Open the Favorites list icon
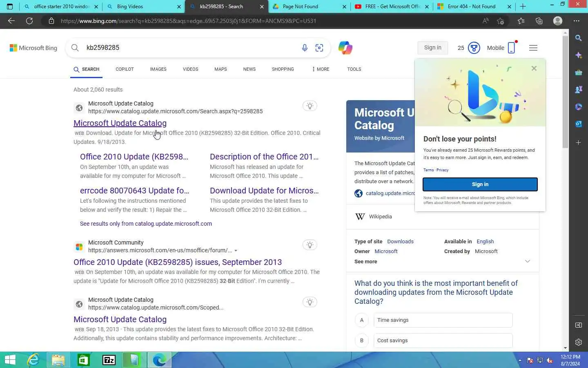The image size is (588, 368). 521,21
